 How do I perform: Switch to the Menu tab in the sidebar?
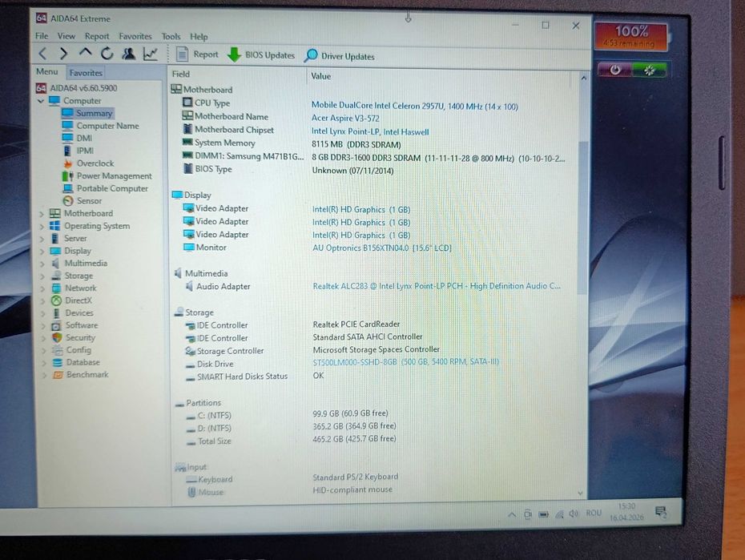(x=47, y=72)
